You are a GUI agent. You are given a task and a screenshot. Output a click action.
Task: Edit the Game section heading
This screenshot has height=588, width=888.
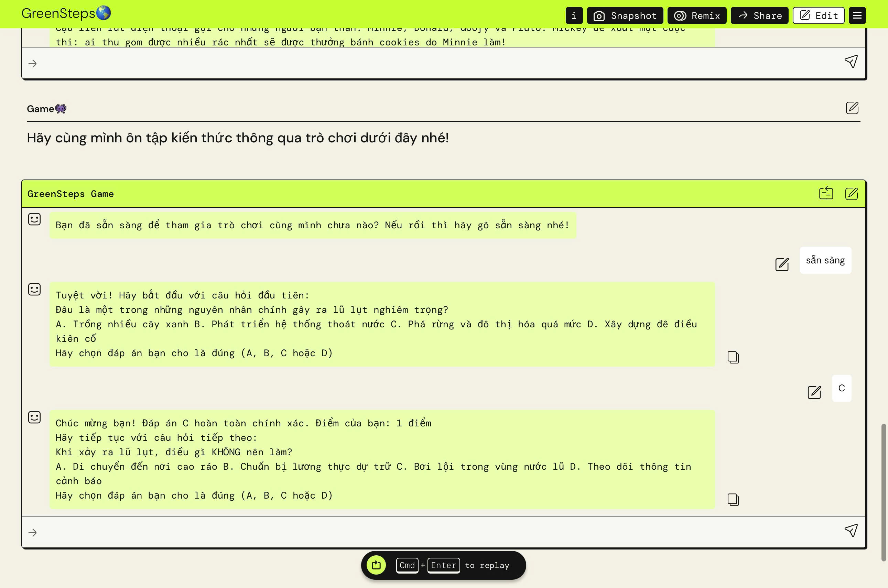pyautogui.click(x=852, y=108)
